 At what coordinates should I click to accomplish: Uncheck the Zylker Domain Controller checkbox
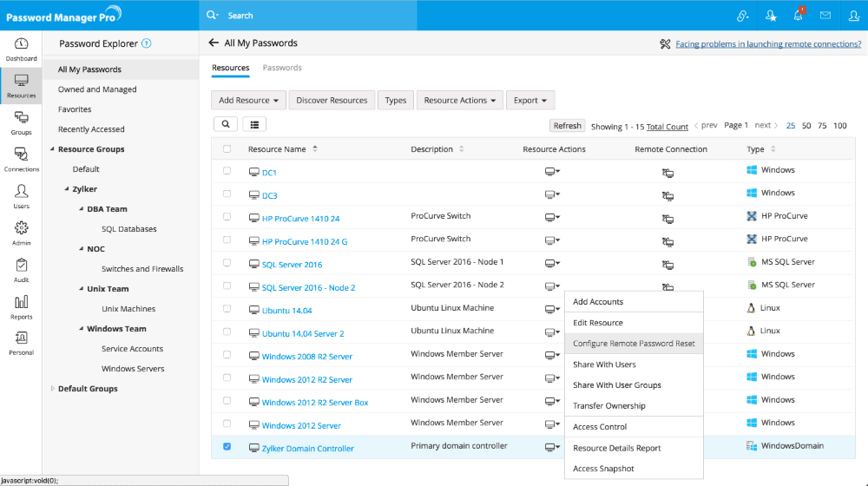click(x=227, y=447)
